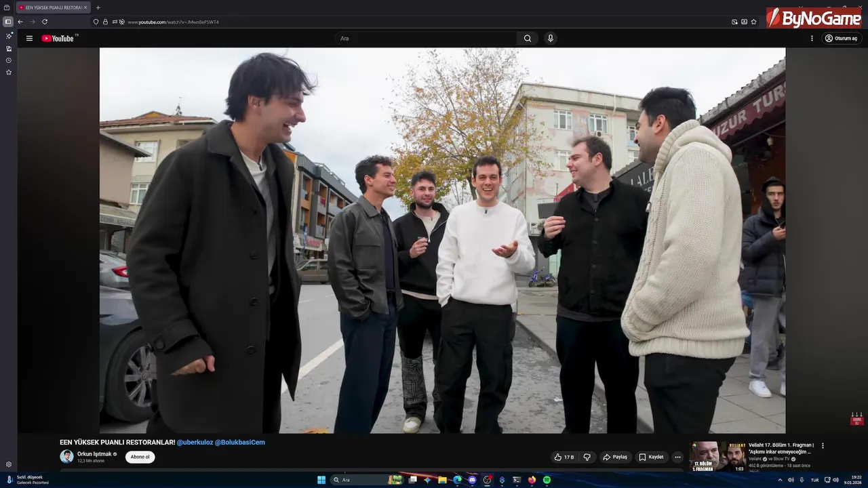The width and height of the screenshot is (868, 488).
Task: Show hidden system tray icons chevron
Action: 780,480
